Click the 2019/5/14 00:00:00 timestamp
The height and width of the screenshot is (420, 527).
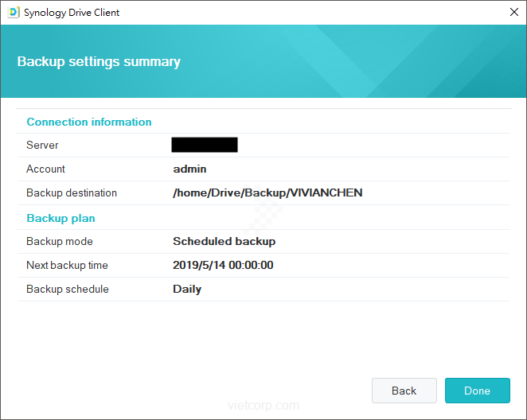click(223, 266)
